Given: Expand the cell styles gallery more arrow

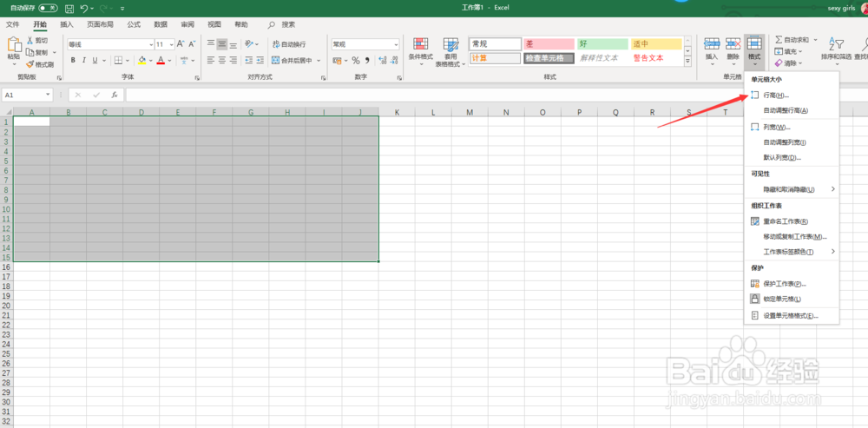Looking at the screenshot, I should [688, 62].
